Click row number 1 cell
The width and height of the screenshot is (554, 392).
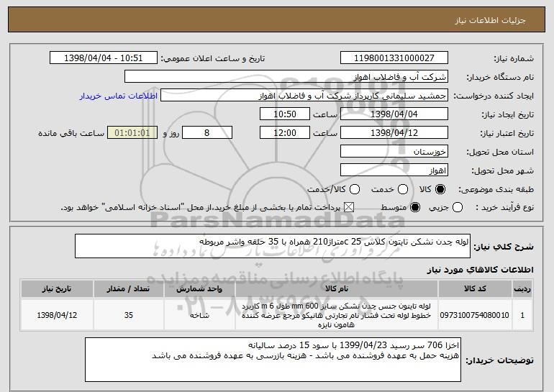click(522, 315)
